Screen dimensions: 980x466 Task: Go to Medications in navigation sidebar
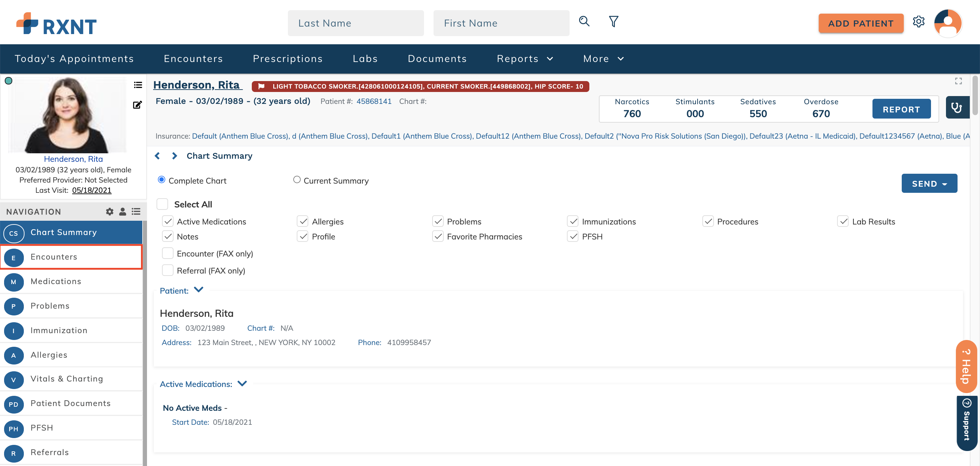tap(56, 281)
